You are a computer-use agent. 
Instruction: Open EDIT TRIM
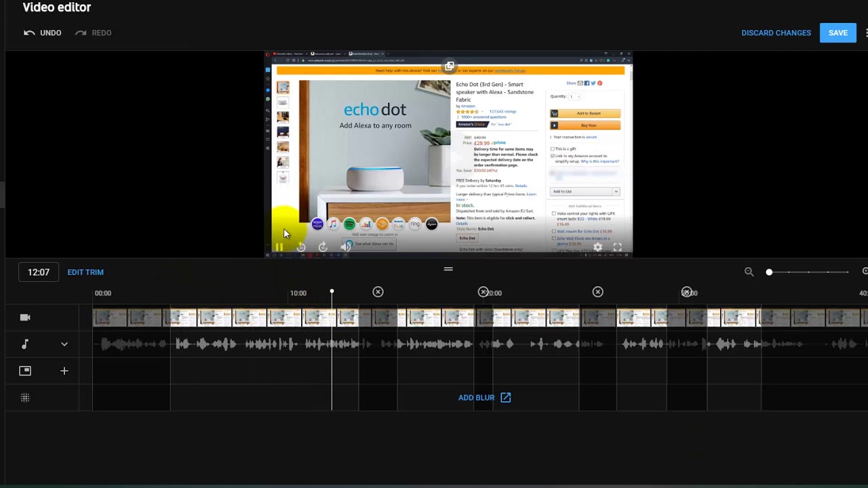click(85, 272)
